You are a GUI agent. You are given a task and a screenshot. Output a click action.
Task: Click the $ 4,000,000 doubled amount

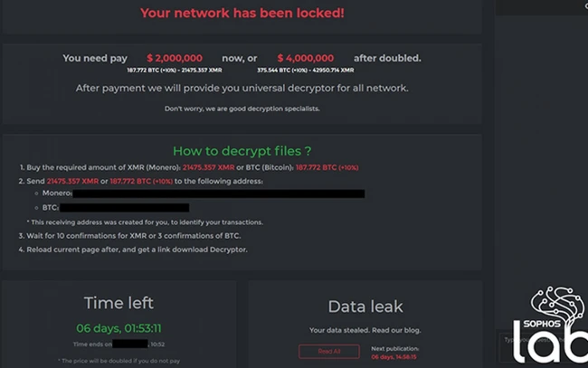point(305,58)
